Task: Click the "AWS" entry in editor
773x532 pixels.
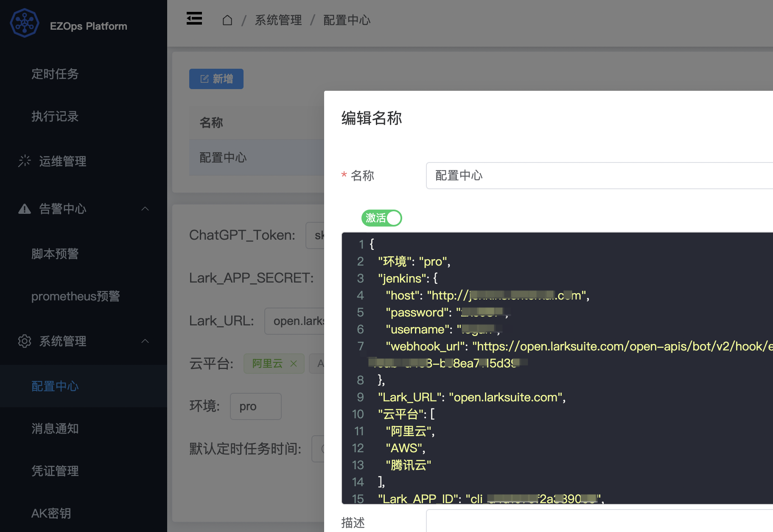Action: (x=405, y=448)
